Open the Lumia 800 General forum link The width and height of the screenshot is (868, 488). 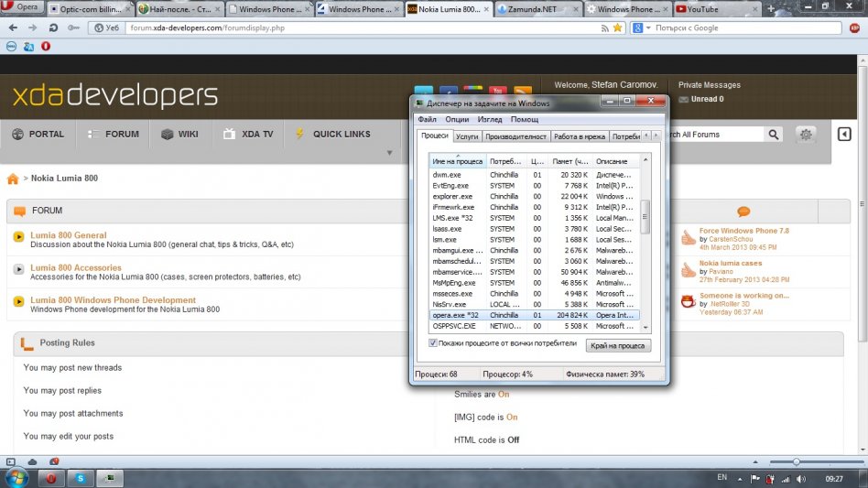point(68,235)
